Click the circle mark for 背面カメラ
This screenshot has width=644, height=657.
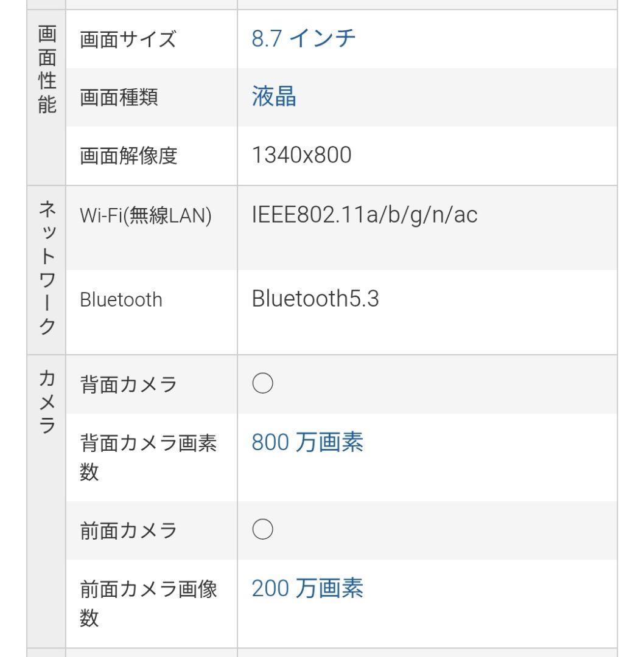262,384
